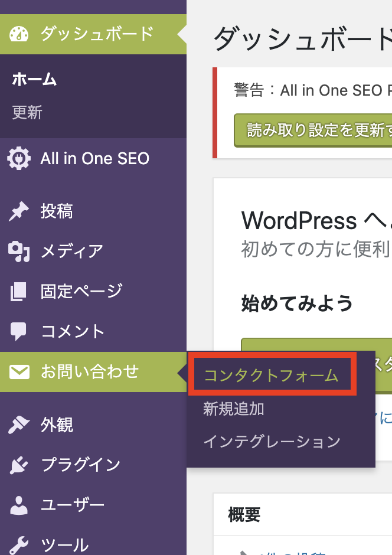Screen dimensions: 392x555
Task: Open the メディア library menu
Action: pos(93,252)
